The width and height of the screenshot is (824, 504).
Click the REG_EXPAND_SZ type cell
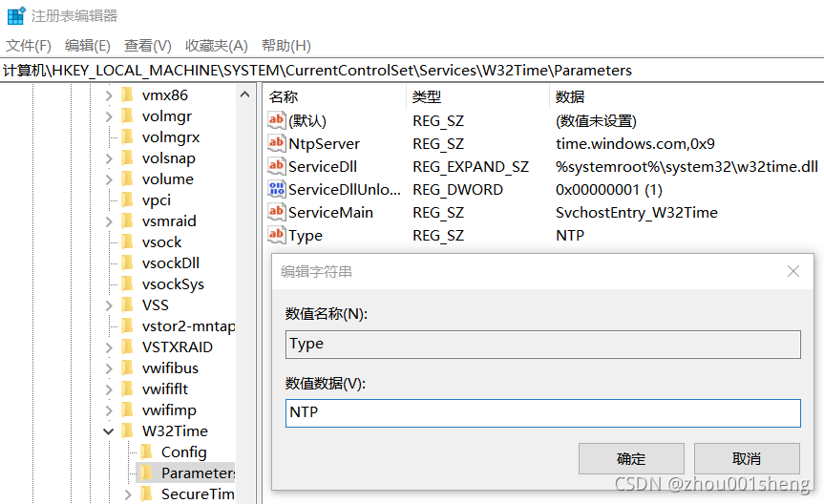tap(471, 167)
